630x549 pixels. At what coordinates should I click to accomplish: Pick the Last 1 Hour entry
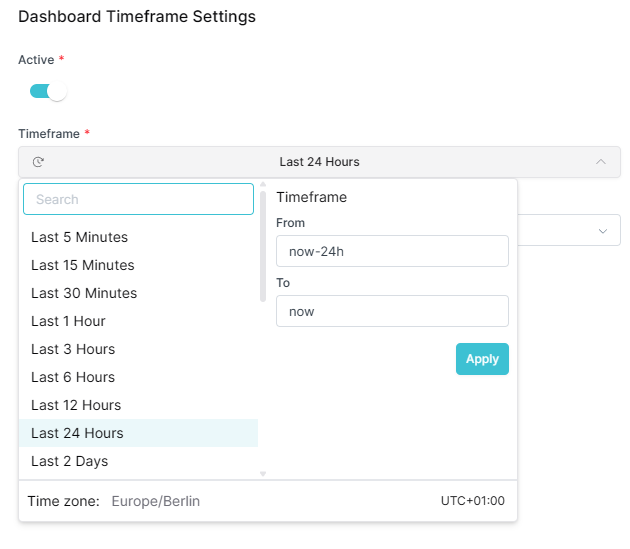tap(68, 321)
